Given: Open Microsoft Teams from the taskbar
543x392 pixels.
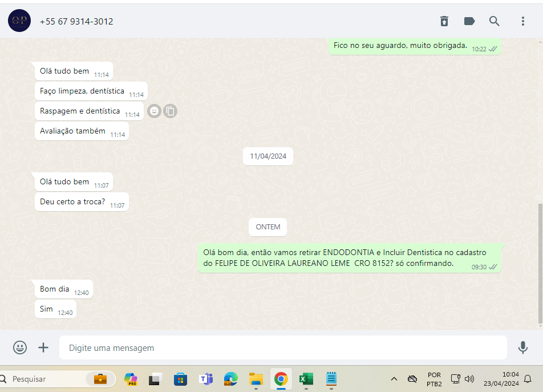Looking at the screenshot, I should pos(206,379).
